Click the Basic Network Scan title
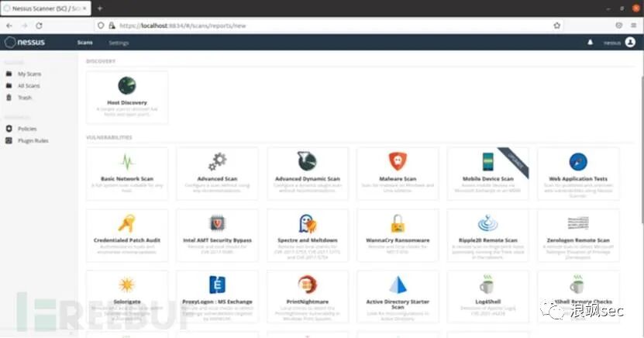 (127, 178)
